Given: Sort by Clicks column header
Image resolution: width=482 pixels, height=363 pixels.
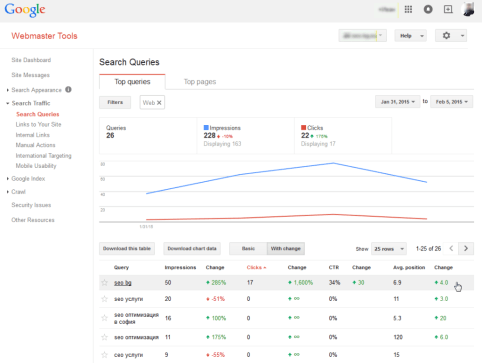Looking at the screenshot, I should (256, 267).
